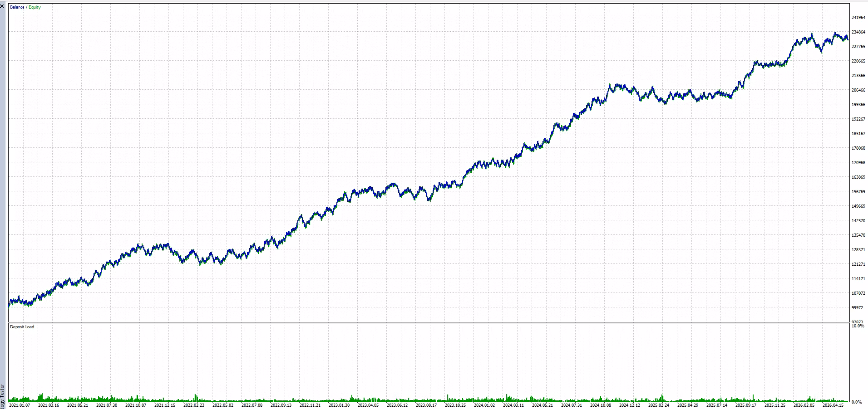Select the 192267 value on the balance axis
The width and height of the screenshot is (868, 409).
858,119
